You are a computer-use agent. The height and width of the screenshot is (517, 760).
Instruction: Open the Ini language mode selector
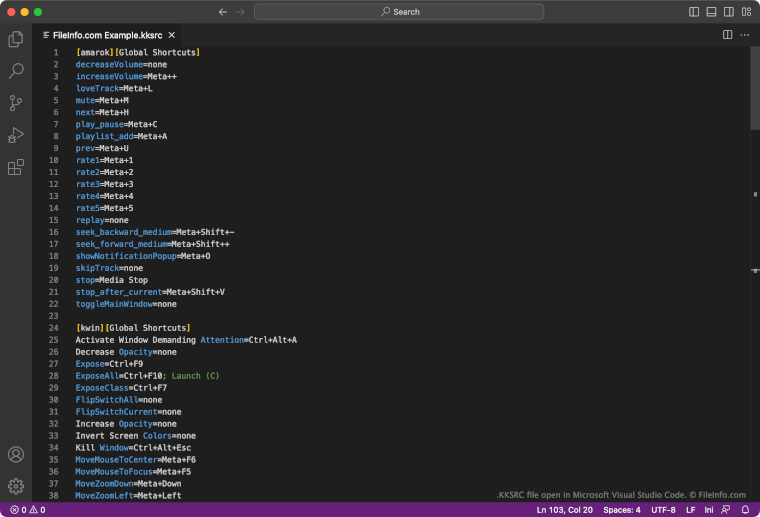pyautogui.click(x=711, y=510)
